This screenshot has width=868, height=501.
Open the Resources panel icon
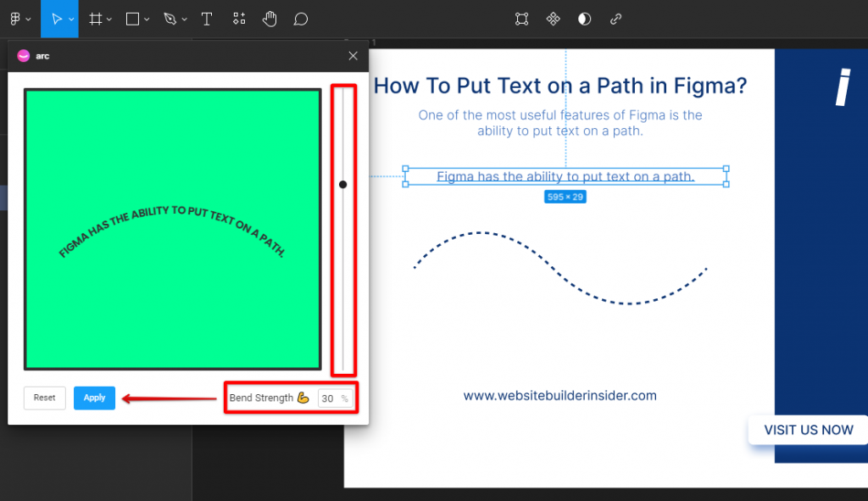(x=239, y=19)
